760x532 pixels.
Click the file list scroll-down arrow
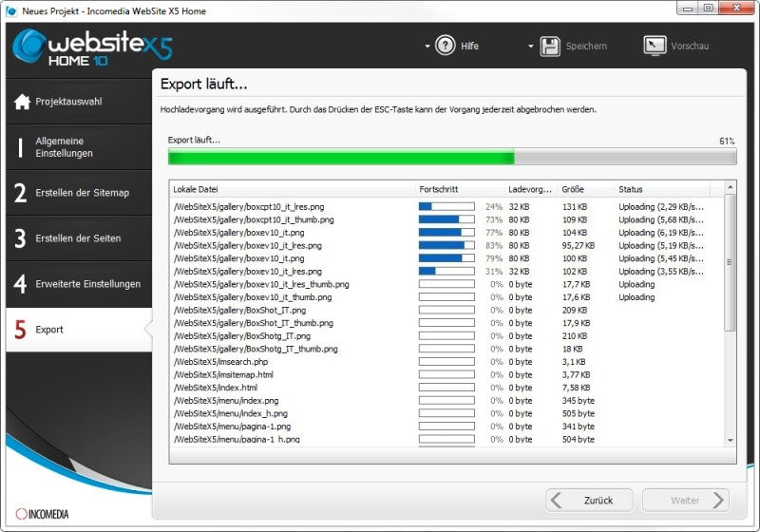730,441
